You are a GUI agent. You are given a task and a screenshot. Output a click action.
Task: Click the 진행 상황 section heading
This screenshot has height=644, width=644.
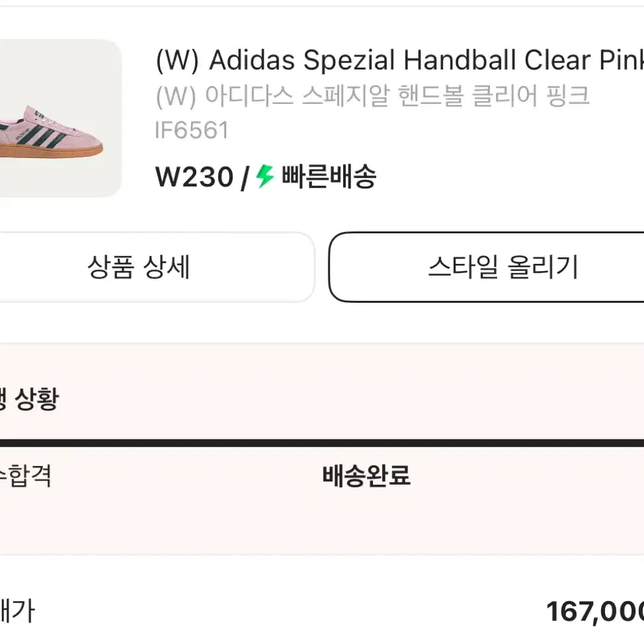pyautogui.click(x=30, y=399)
